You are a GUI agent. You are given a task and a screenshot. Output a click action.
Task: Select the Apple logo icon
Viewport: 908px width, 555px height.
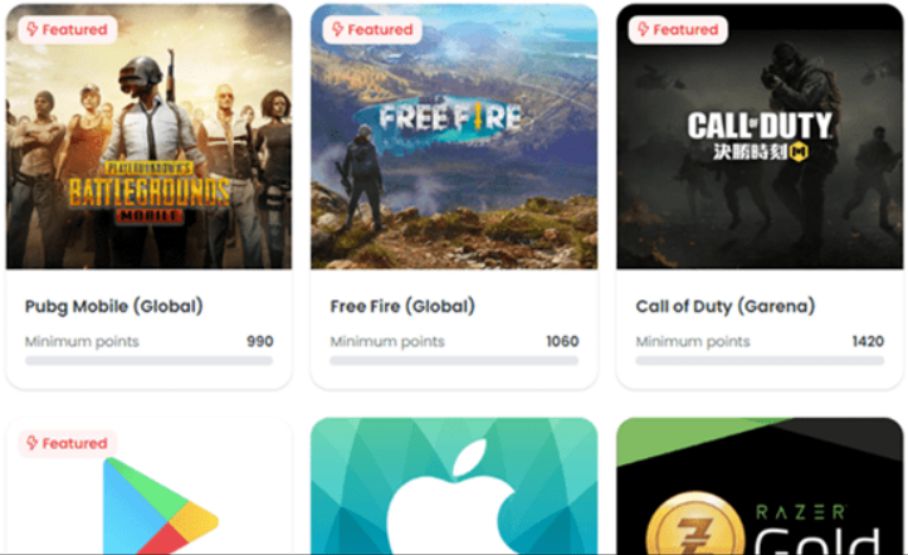452,498
